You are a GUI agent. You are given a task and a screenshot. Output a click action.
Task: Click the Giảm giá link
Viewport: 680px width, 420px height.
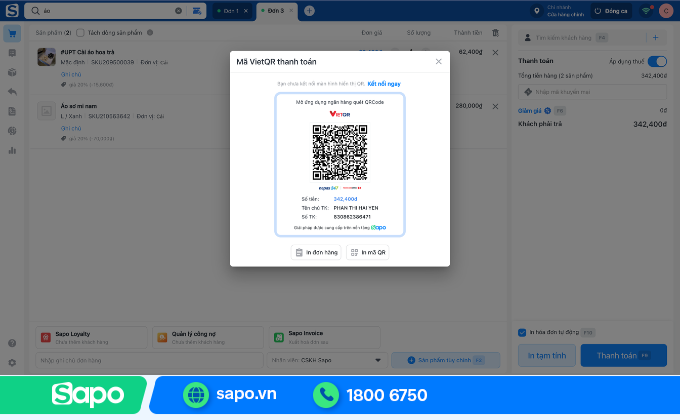(x=530, y=111)
